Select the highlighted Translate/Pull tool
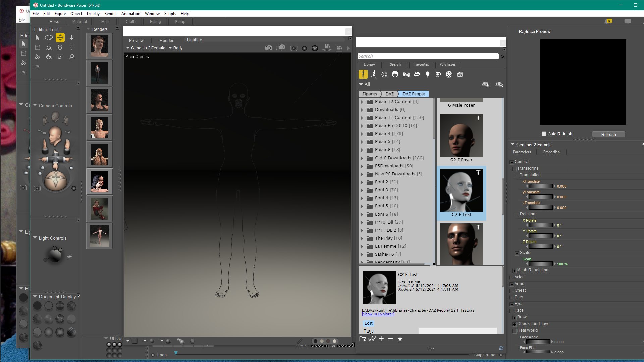The height and width of the screenshot is (362, 644). [60, 38]
